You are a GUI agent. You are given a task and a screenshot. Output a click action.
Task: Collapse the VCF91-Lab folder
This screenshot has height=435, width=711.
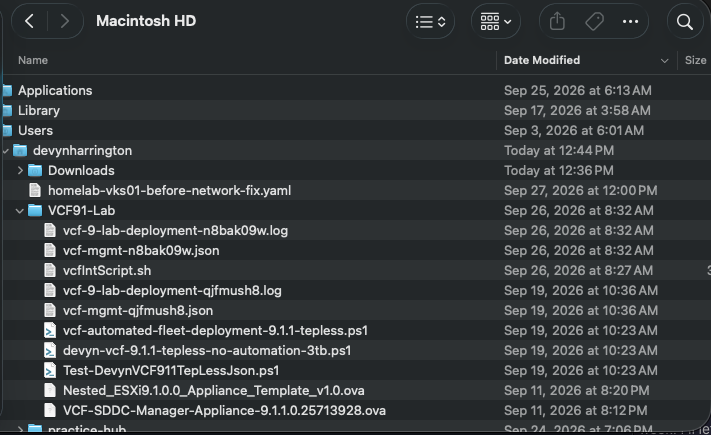(19, 211)
